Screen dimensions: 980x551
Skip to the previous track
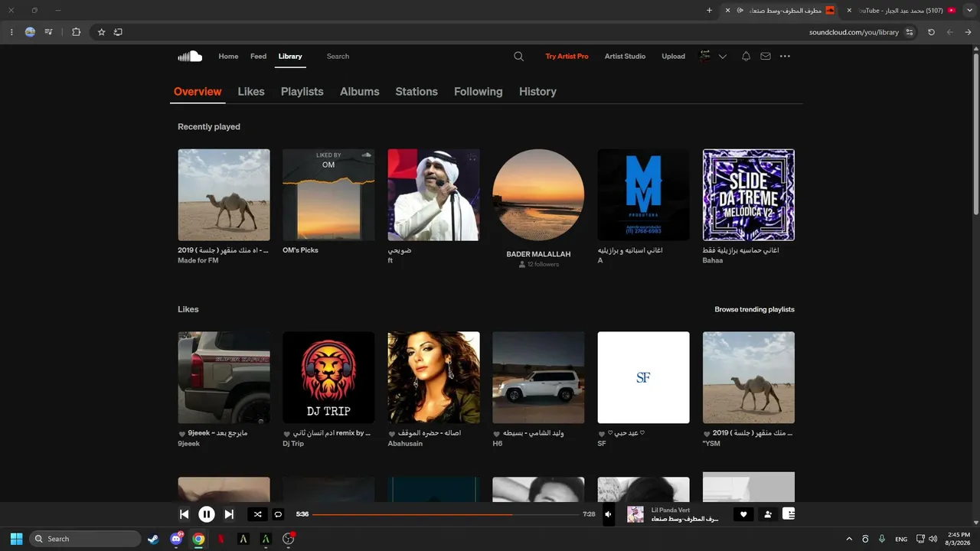click(x=185, y=514)
